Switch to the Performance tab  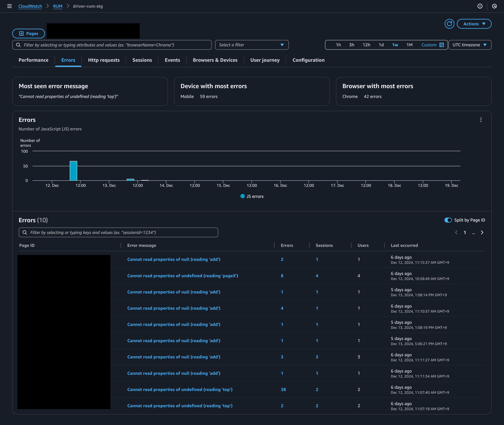tap(33, 60)
